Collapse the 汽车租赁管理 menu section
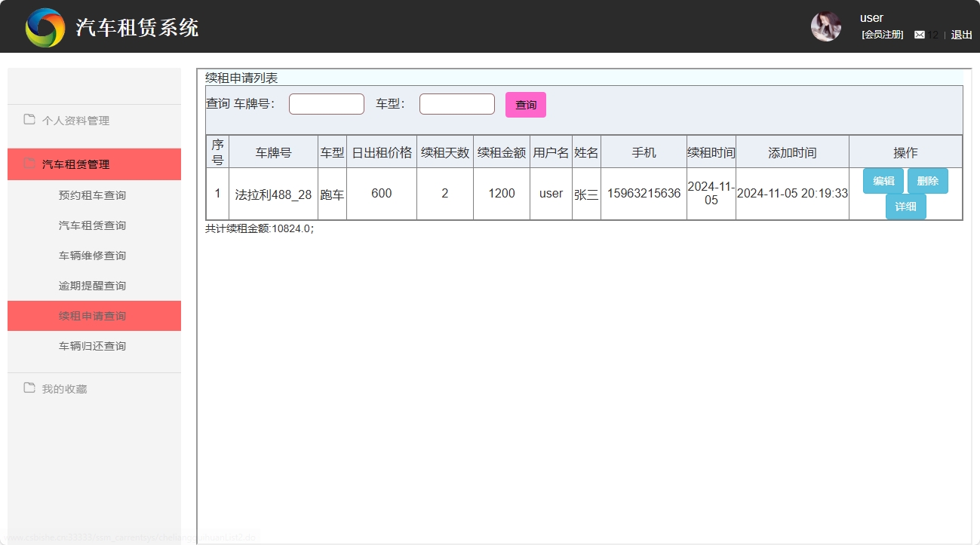Image resolution: width=980 pixels, height=545 pixels. point(75,164)
